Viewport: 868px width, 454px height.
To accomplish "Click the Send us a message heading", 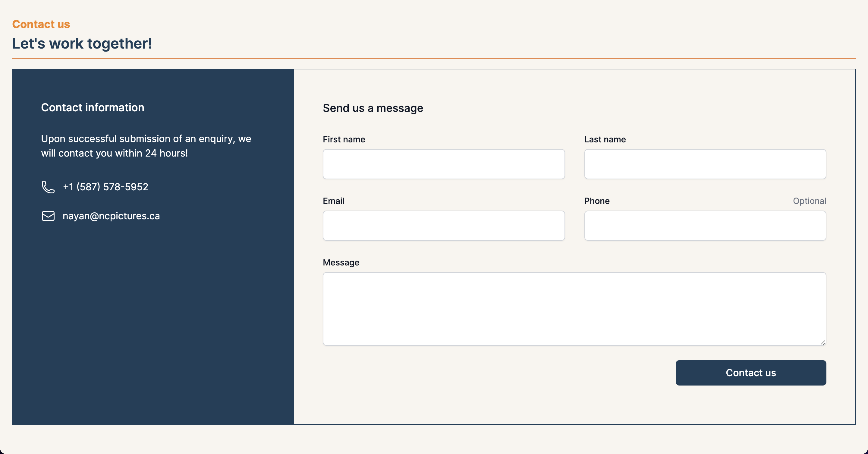I will [373, 108].
